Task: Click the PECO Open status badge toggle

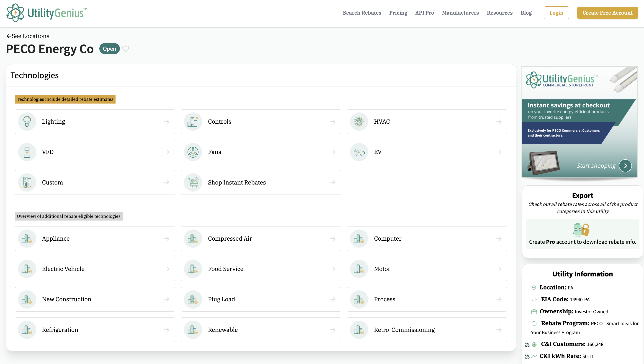Action: tap(109, 48)
